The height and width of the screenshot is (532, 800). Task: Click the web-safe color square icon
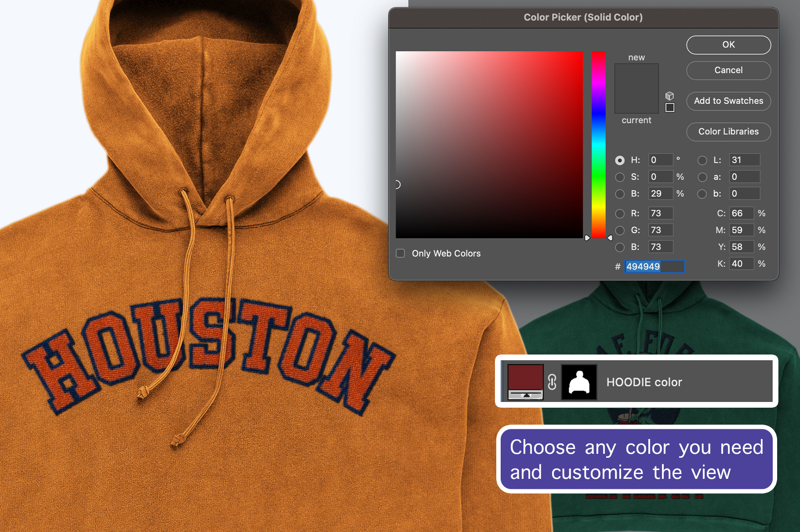pyautogui.click(x=670, y=108)
